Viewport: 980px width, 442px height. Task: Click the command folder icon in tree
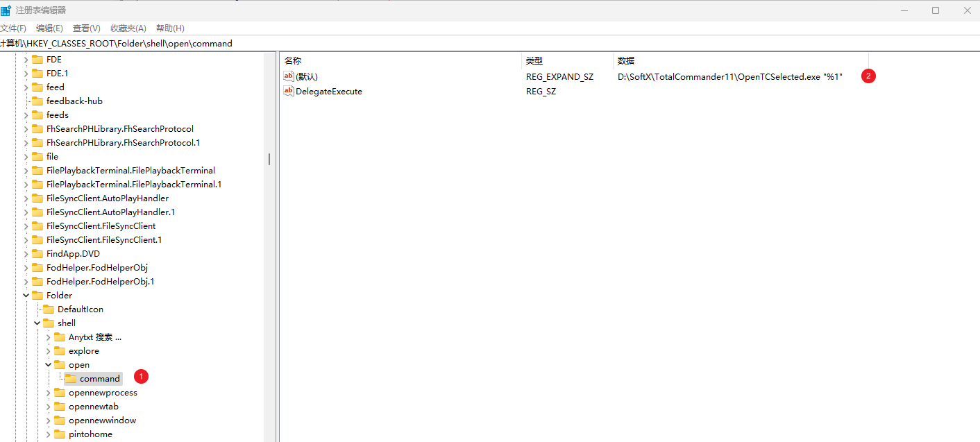pyautogui.click(x=70, y=379)
